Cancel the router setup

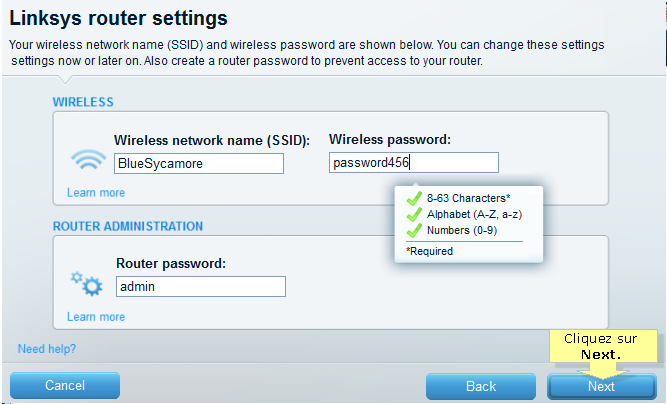click(65, 385)
